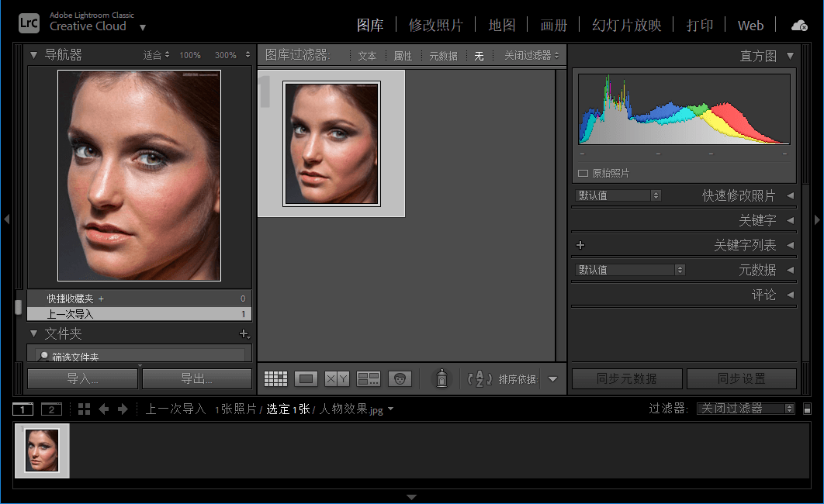Click the 导入 button
This screenshot has height=504, width=824.
coord(82,378)
